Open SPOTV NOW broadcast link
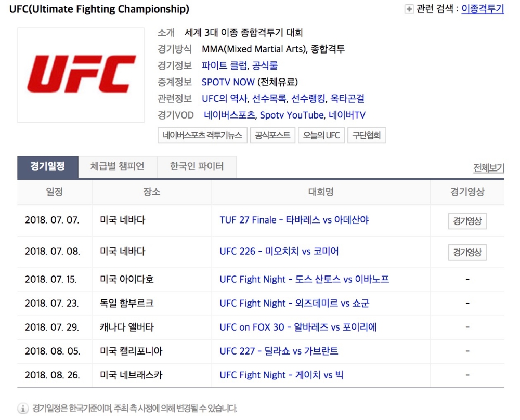This screenshot has height=420, width=520. pos(228,82)
